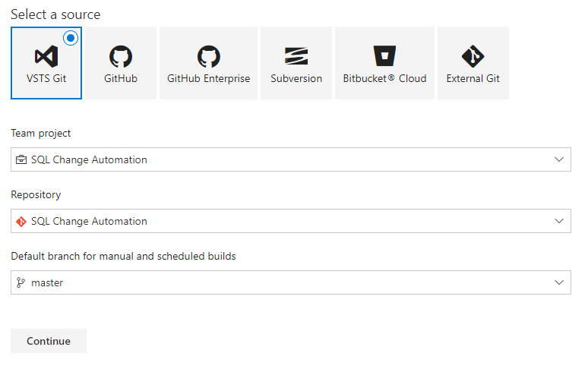Select the Bitbucket bucket icon

click(384, 56)
